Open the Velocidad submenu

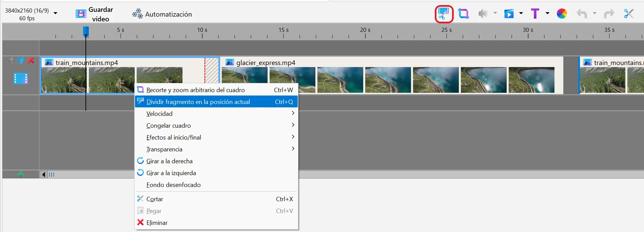click(216, 113)
